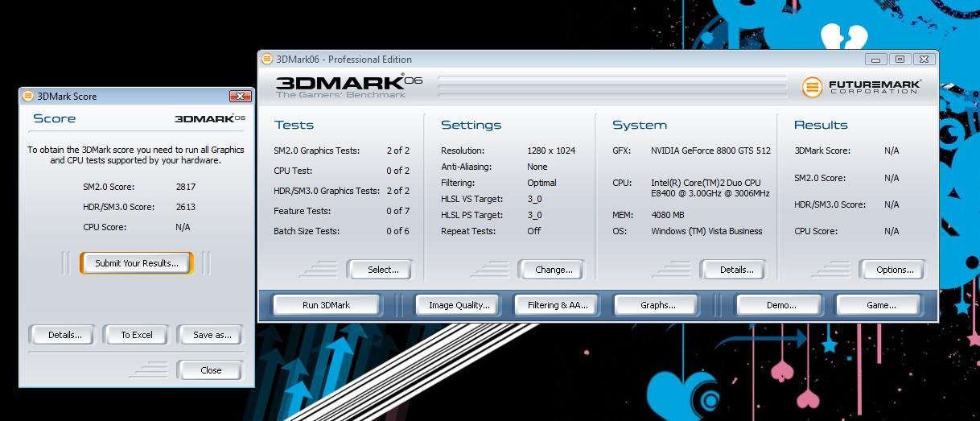Click the Feature Tests count 0 of 7
Screen dimensions: 980x421
click(397, 211)
